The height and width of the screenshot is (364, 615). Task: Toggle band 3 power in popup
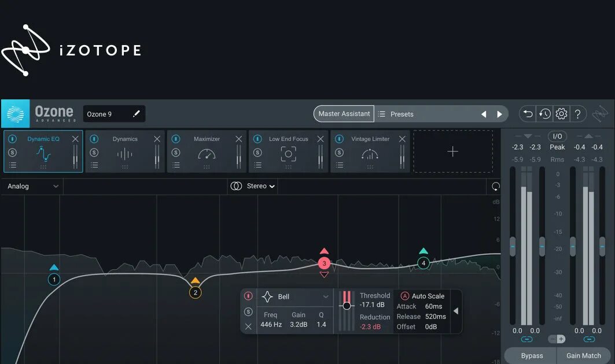(x=248, y=296)
